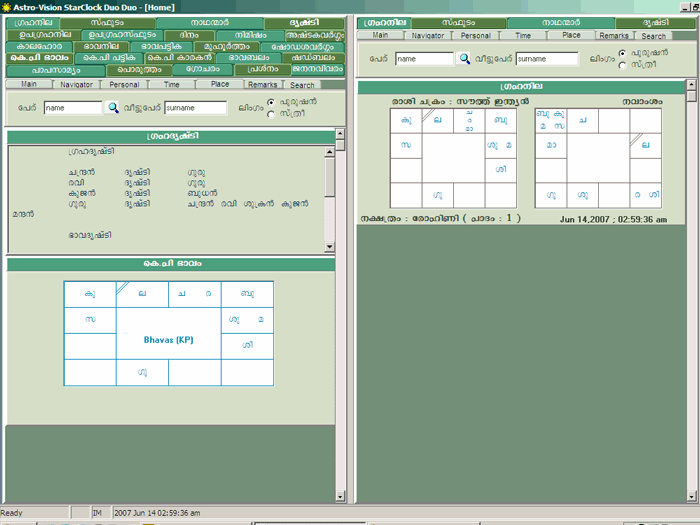Switch to Navigator tab in right pane
The height and width of the screenshot is (525, 700).
[428, 35]
